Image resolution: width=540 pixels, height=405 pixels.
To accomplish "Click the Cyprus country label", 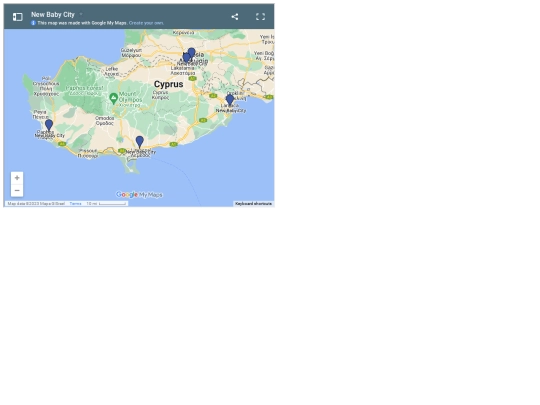I will click(168, 84).
